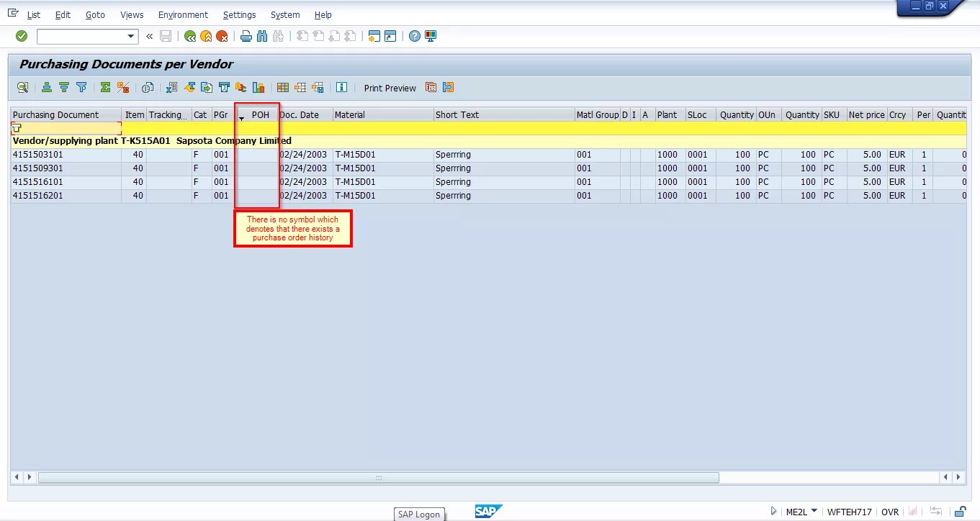
Task: Click the Set Filter funnel icon
Action: click(x=81, y=88)
